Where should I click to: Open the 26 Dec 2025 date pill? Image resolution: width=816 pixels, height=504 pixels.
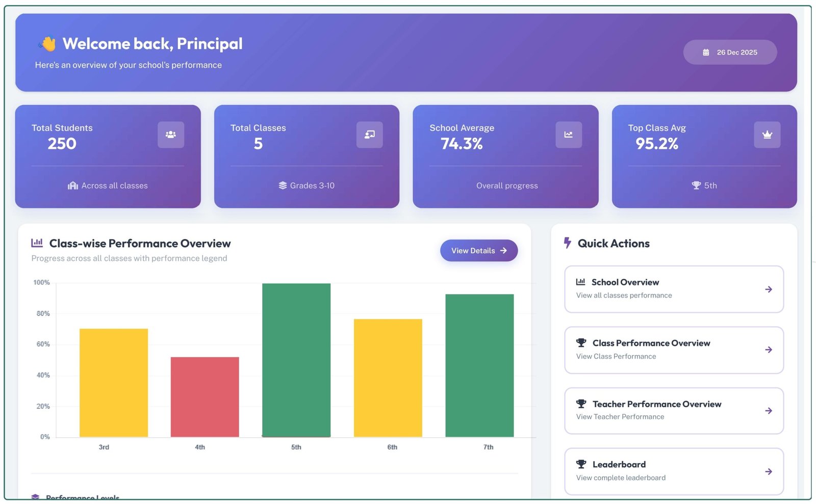(730, 52)
